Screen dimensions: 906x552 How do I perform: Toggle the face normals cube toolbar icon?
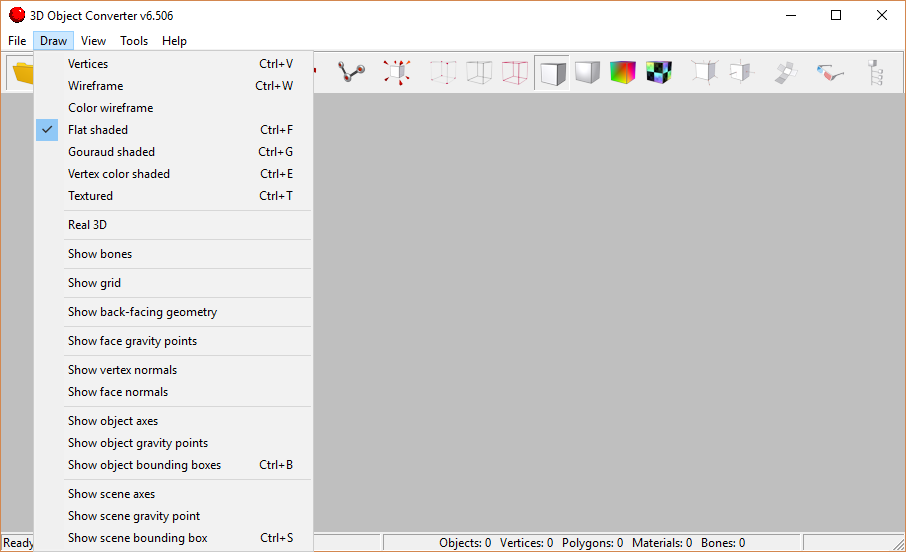pos(741,72)
